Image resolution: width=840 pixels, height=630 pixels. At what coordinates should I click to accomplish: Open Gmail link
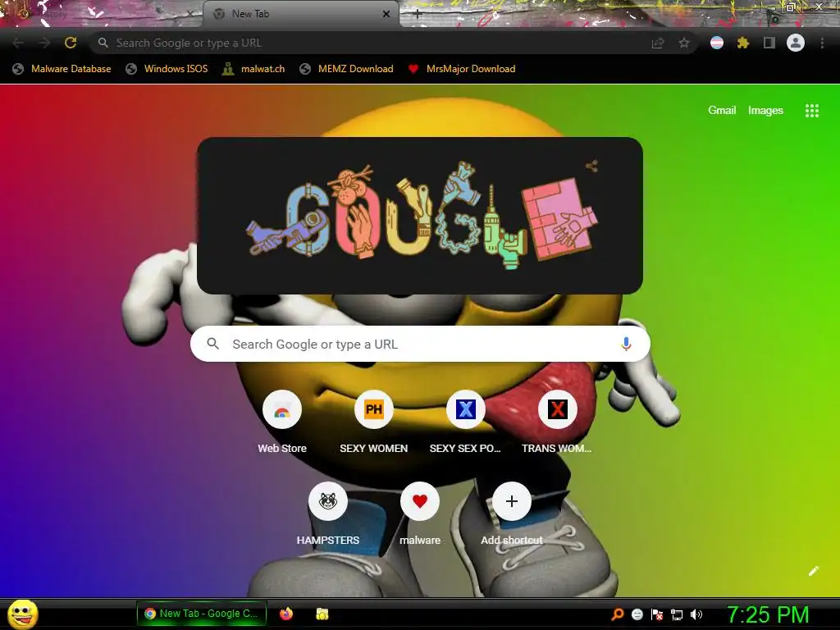[x=722, y=111]
